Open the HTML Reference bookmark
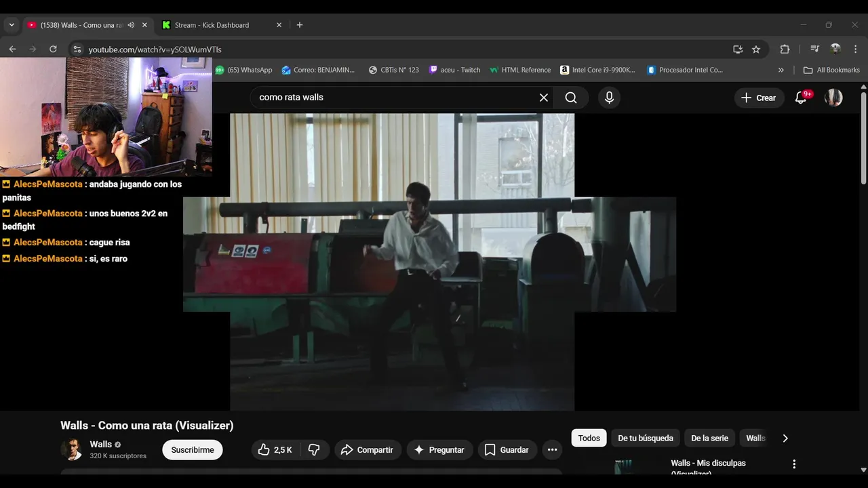868x488 pixels. [x=520, y=70]
